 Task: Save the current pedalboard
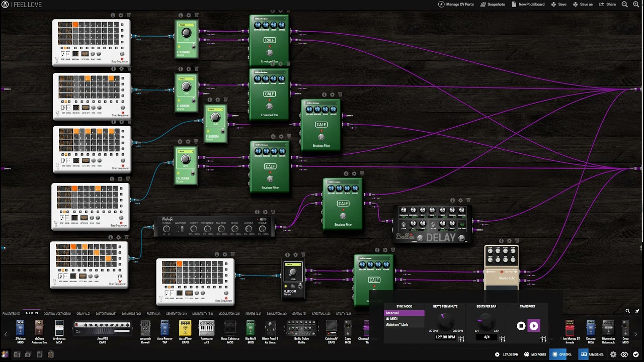coord(558,5)
